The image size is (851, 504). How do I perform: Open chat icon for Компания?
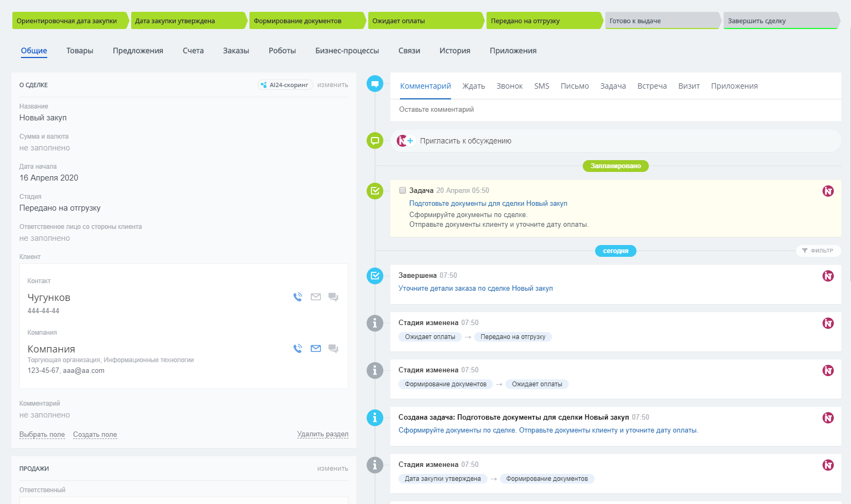coord(333,349)
